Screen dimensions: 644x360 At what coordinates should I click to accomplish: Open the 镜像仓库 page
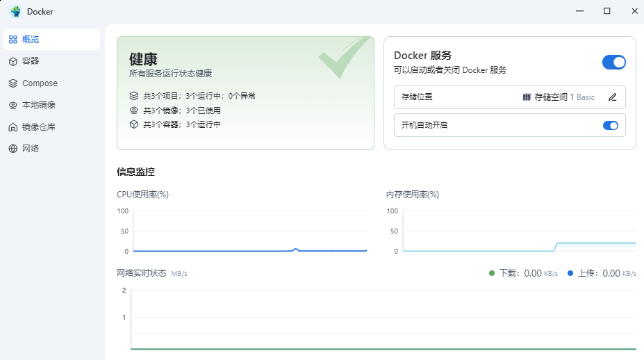click(51, 127)
